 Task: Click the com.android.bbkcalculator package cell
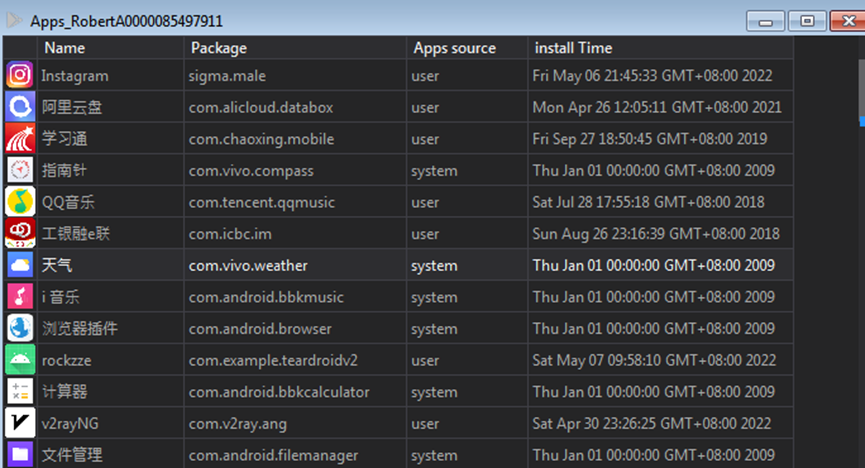coord(295,392)
